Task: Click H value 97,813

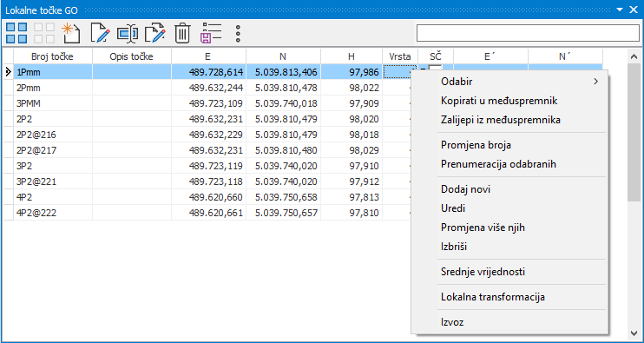Action: click(364, 198)
